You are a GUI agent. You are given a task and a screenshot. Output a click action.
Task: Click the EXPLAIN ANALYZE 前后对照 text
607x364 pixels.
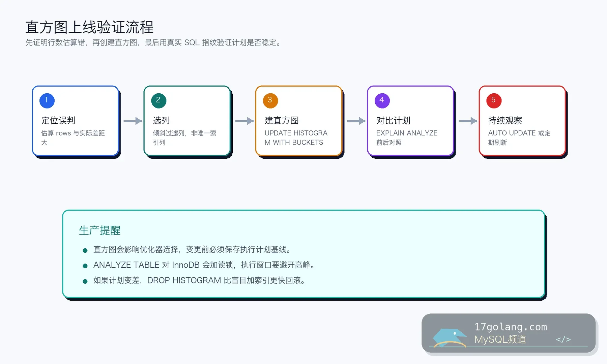click(x=407, y=138)
